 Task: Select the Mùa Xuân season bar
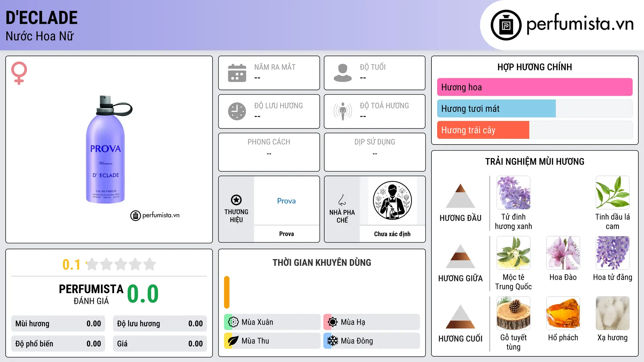point(272,322)
